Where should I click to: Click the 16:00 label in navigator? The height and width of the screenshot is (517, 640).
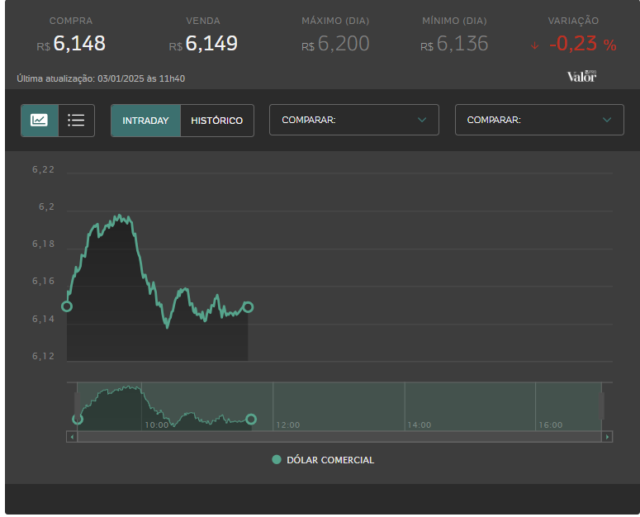point(551,425)
